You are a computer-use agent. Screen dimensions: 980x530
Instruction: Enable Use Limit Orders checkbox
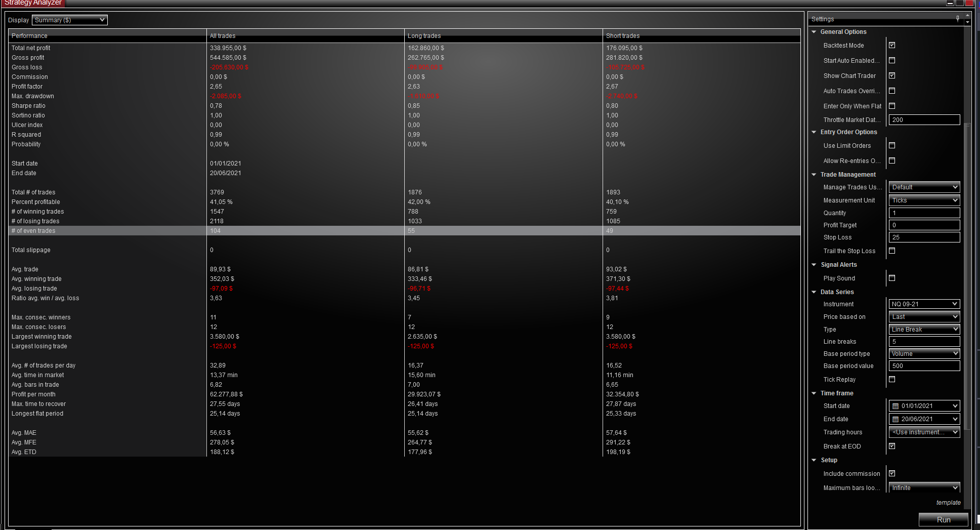(x=892, y=145)
